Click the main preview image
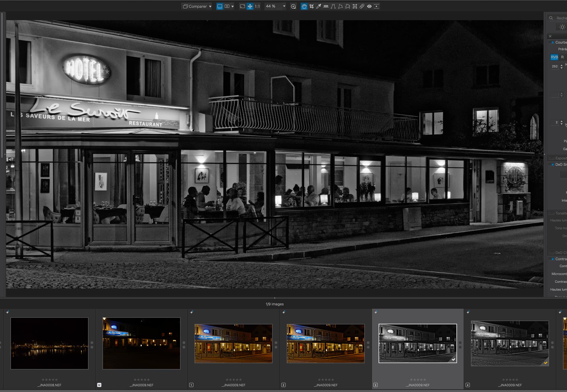This screenshot has height=392, width=567. [x=275, y=154]
